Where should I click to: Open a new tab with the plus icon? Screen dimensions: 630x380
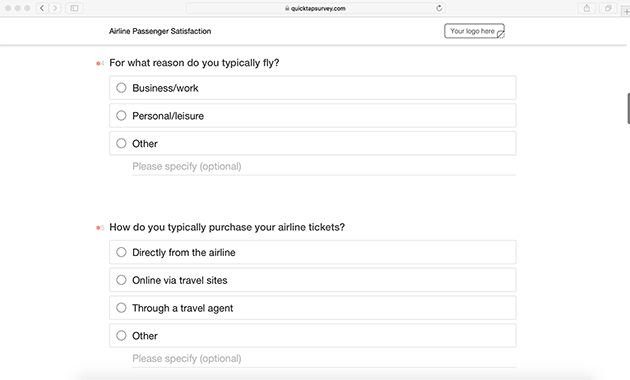[626, 11]
